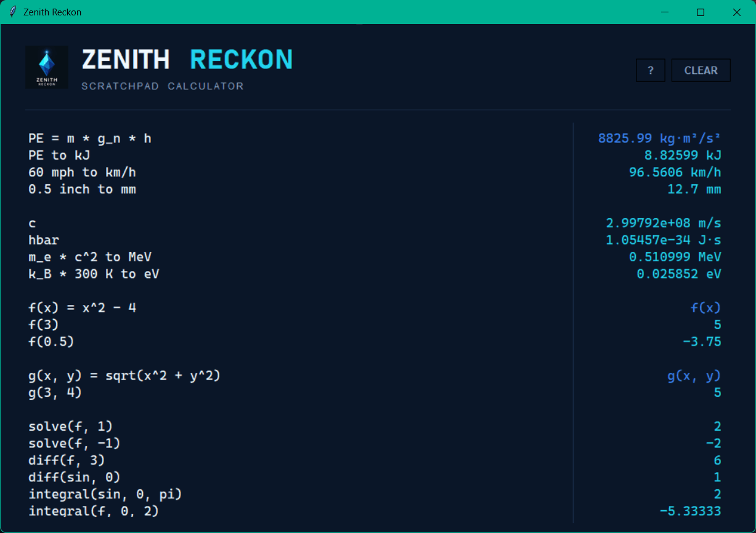Click the result label 'f(x)' in results column
This screenshot has width=756, height=533.
[x=706, y=307]
